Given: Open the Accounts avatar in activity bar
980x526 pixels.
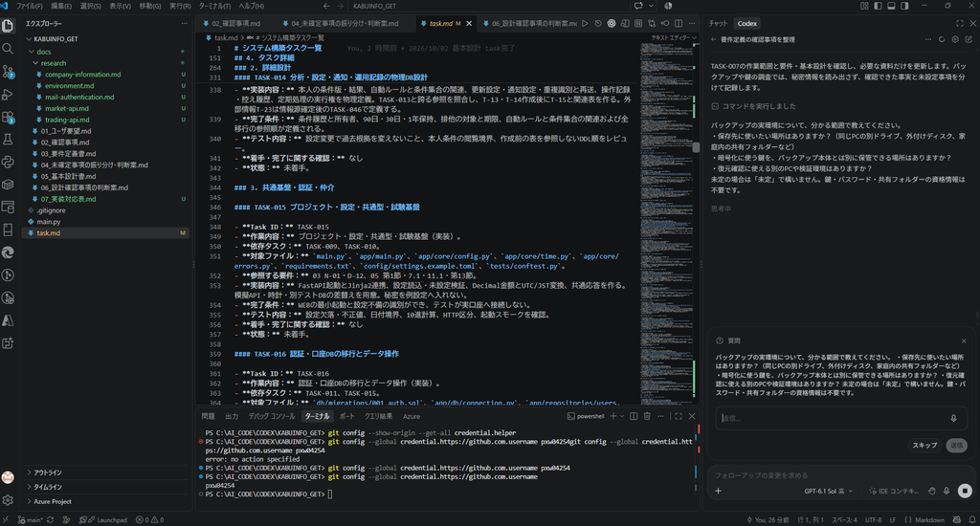Looking at the screenshot, I should coord(8,477).
